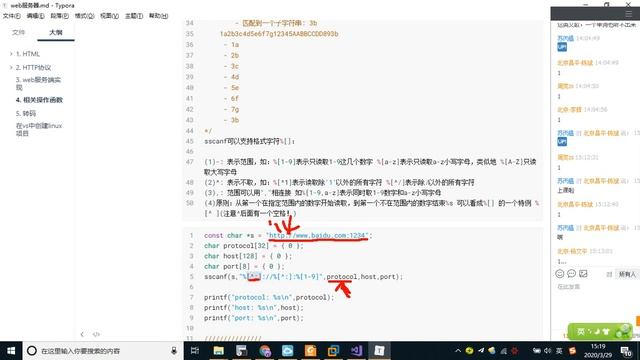Open the notification center icon
Screen dimensions: 640x360
(x=626, y=351)
